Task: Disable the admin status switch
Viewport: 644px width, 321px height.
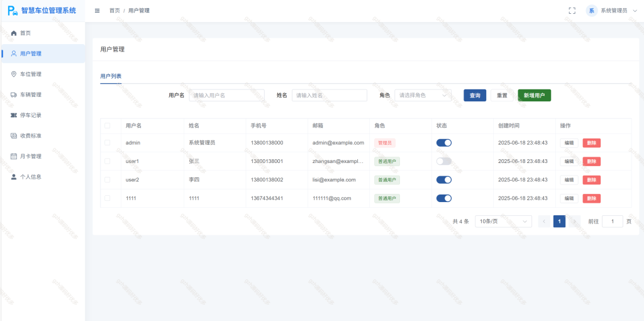Action: click(x=444, y=143)
